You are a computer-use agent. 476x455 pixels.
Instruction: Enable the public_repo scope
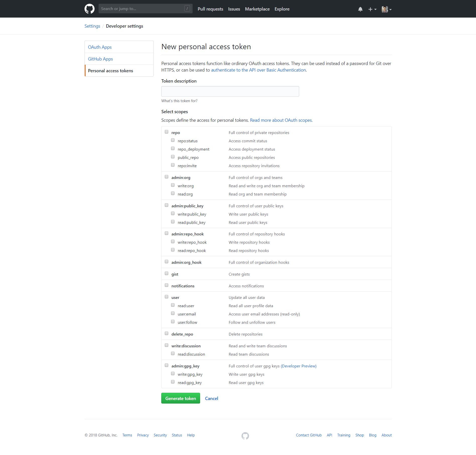pyautogui.click(x=173, y=157)
